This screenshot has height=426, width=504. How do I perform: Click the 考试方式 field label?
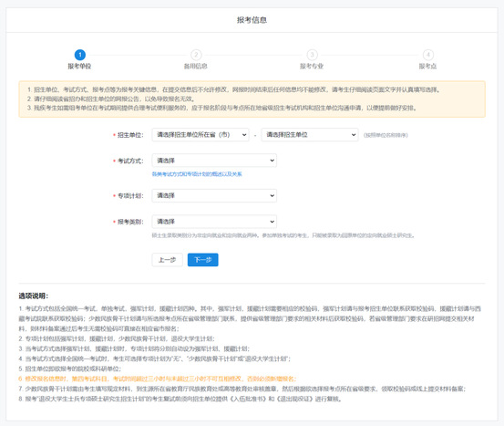coord(130,161)
